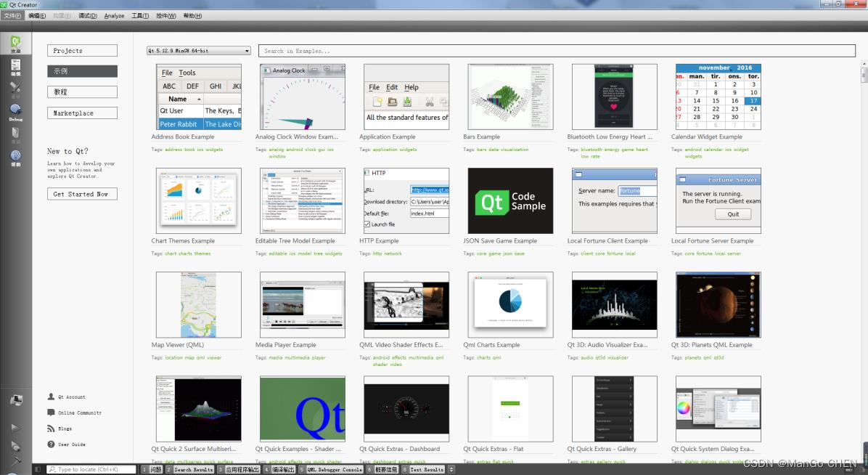Image resolution: width=868 pixels, height=475 pixels.
Task: Click the Type to locate field
Action: coord(91,469)
